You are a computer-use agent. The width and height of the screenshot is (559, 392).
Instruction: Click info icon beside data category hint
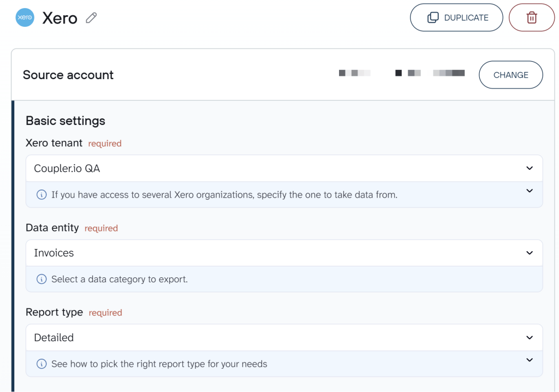[41, 280]
